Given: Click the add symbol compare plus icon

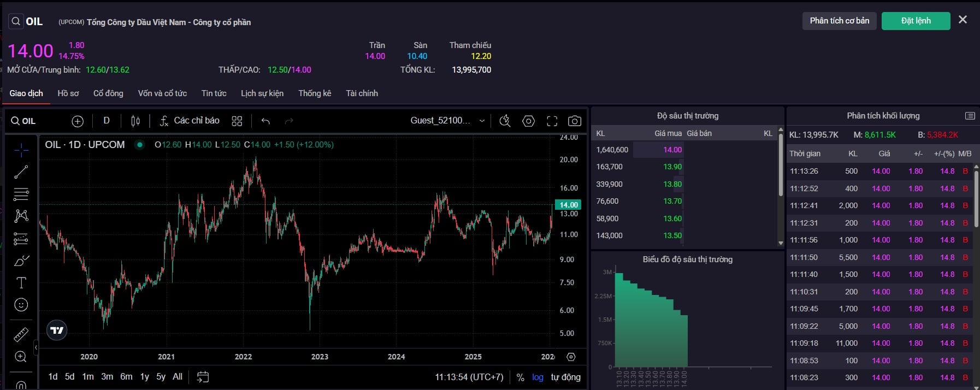Looking at the screenshot, I should pyautogui.click(x=78, y=121).
